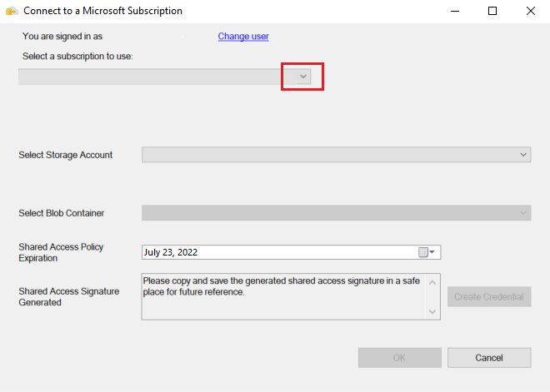Confirm the dialog with the OK button
Screen dimensions: 550x392
pyautogui.click(x=399, y=357)
